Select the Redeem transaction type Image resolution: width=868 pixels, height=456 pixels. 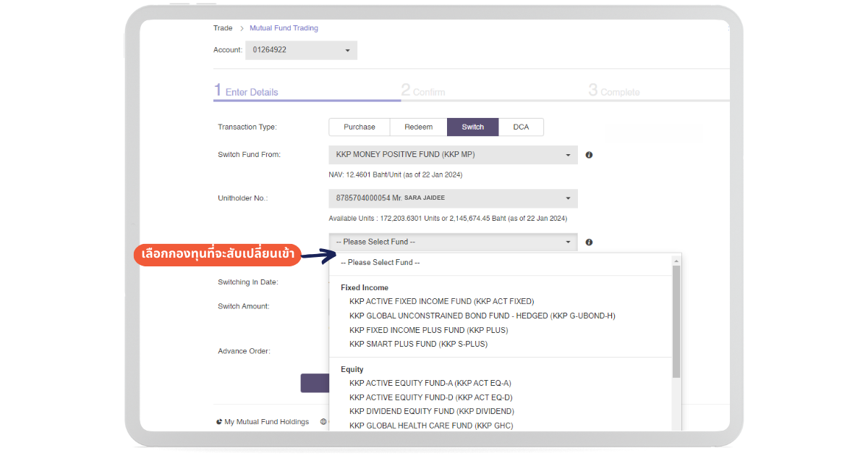pyautogui.click(x=418, y=127)
